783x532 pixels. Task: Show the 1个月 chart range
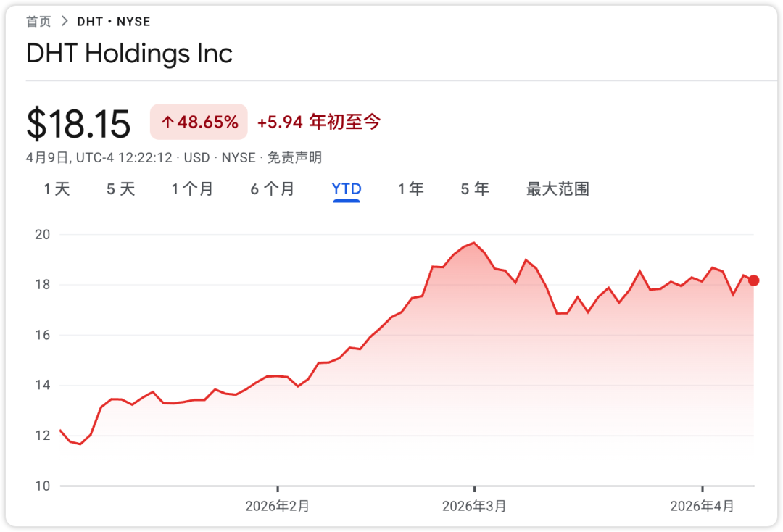[192, 189]
